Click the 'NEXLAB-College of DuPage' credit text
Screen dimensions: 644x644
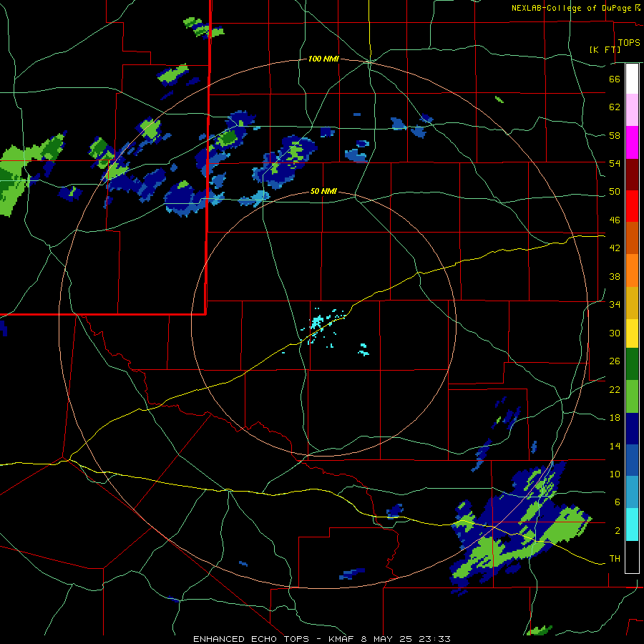(x=571, y=8)
